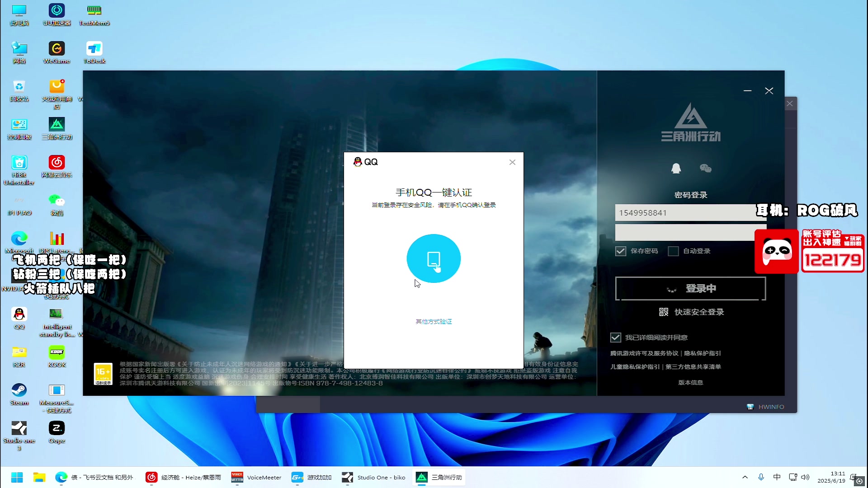The image size is (868, 488).
Task: Open File Explorer from taskbar
Action: point(39,477)
